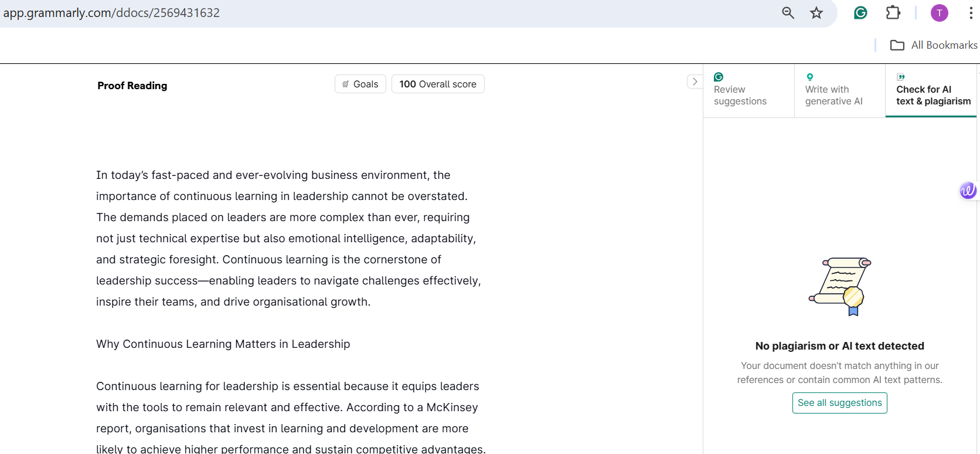Collapse the sidebar using the chevron arrow

pyautogui.click(x=695, y=82)
